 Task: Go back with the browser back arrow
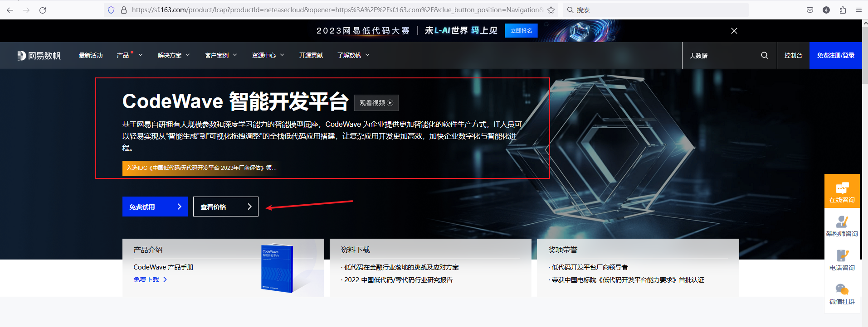pos(10,10)
